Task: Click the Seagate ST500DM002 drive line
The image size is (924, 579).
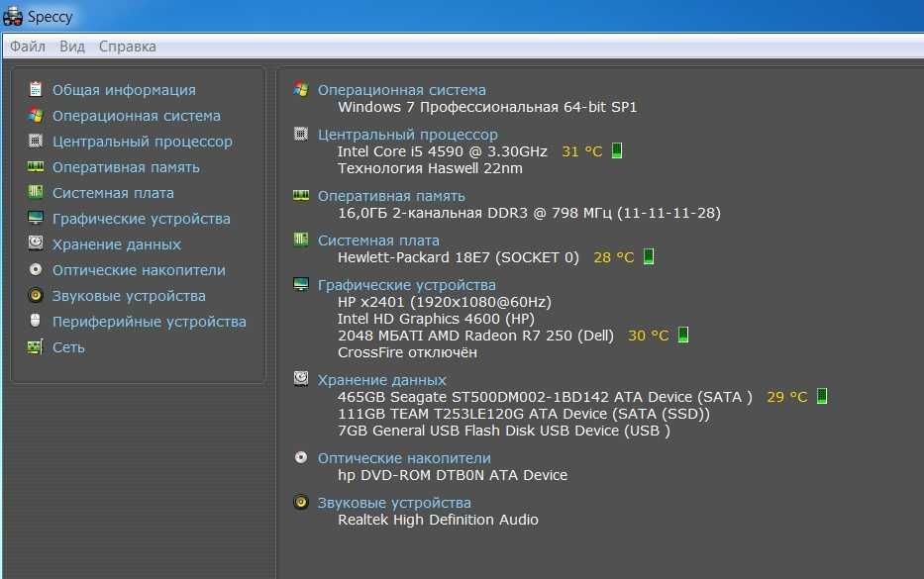Action: click(x=545, y=398)
